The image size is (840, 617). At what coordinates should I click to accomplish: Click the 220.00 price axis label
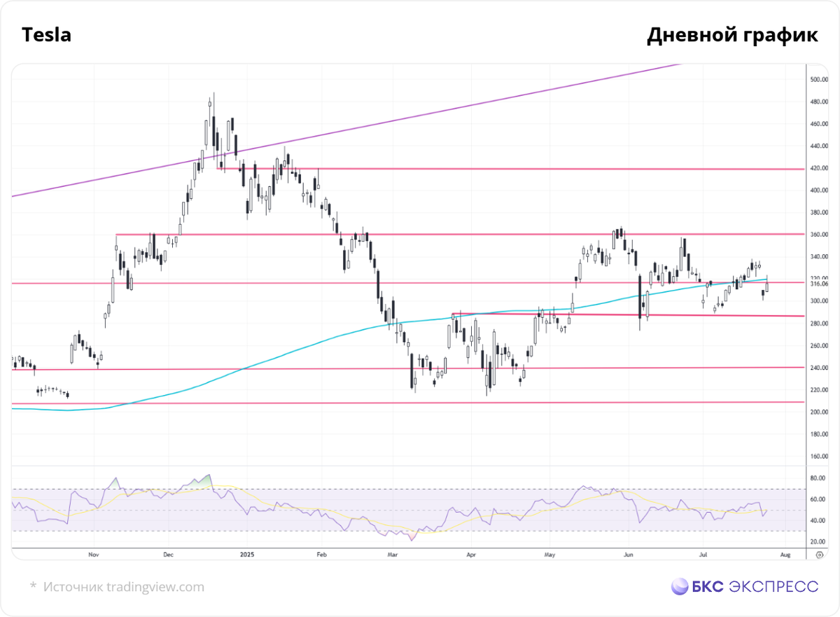coord(819,390)
